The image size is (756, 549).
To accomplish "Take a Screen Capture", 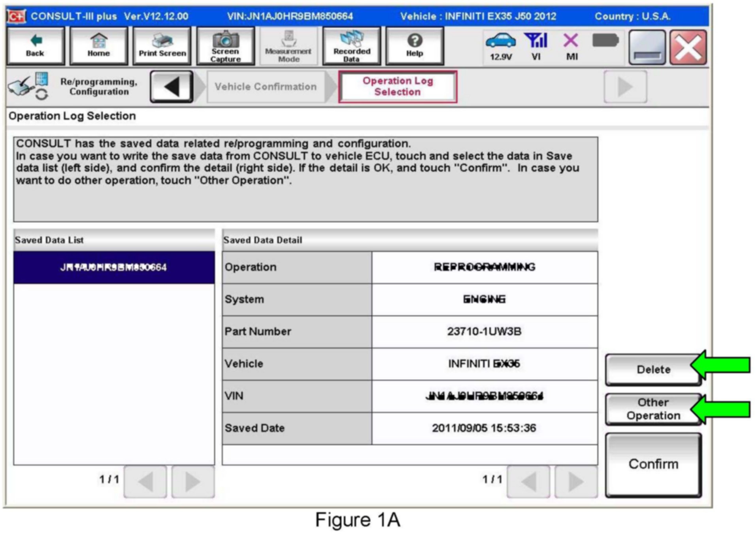I will pyautogui.click(x=225, y=46).
